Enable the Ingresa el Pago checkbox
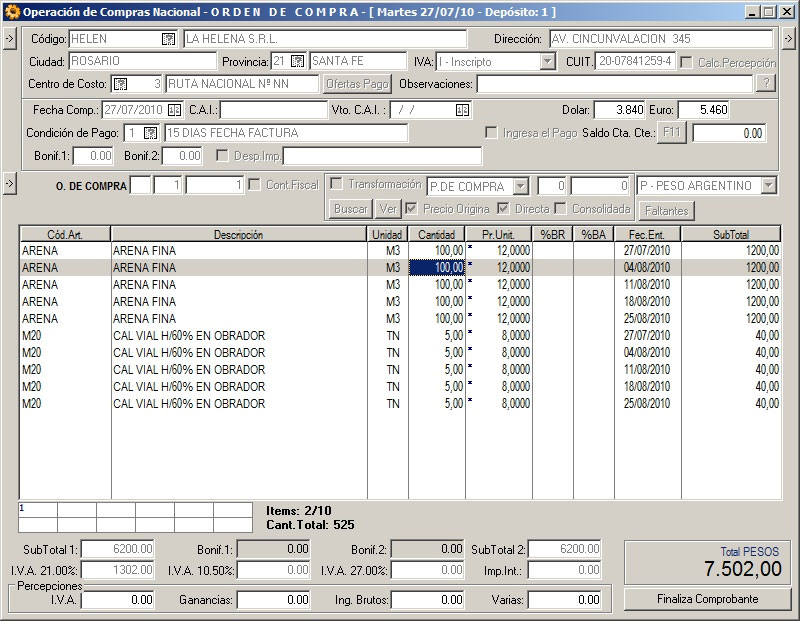Viewport: 800px width, 621px height. click(491, 133)
